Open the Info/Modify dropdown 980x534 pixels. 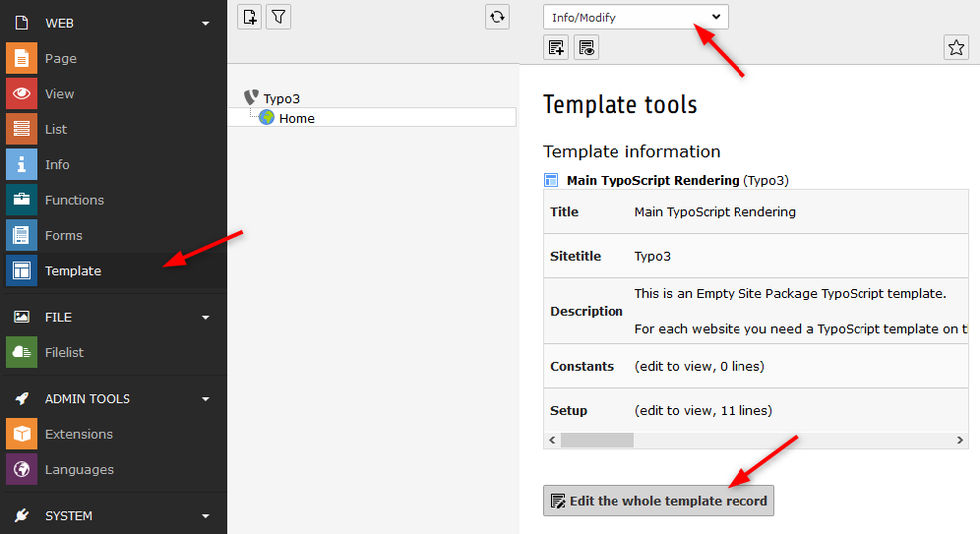click(x=636, y=17)
